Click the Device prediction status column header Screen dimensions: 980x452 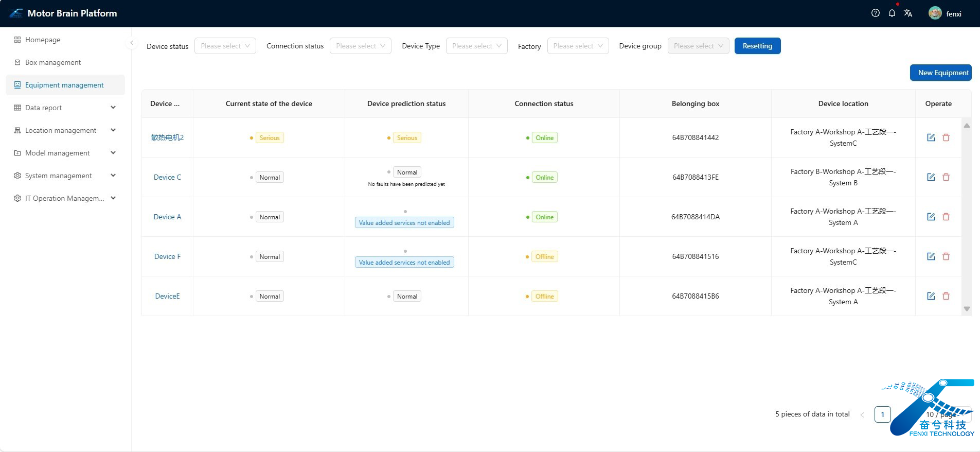[406, 103]
